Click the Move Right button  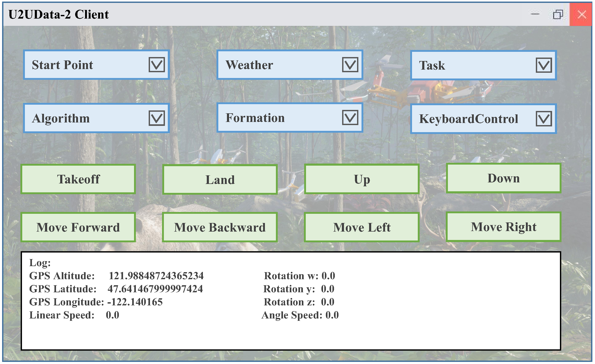coord(503,227)
